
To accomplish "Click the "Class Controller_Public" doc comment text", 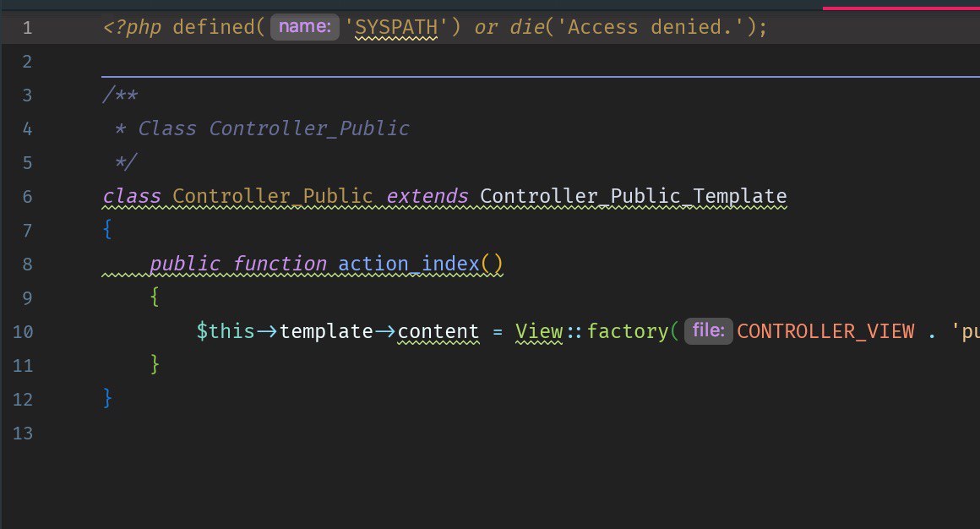I will [x=274, y=129].
